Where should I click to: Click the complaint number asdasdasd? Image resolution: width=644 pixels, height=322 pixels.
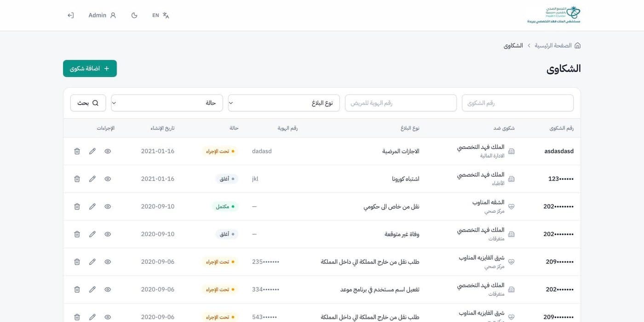(x=559, y=151)
